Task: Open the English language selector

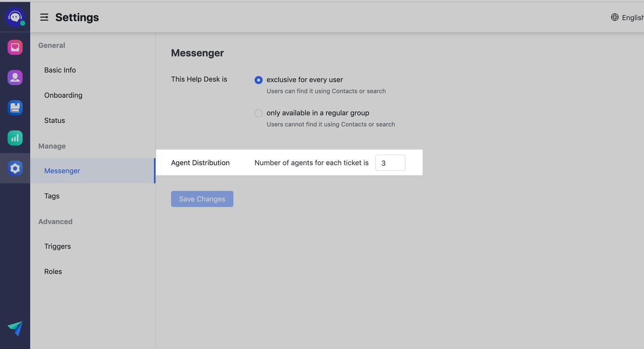Action: (632, 17)
